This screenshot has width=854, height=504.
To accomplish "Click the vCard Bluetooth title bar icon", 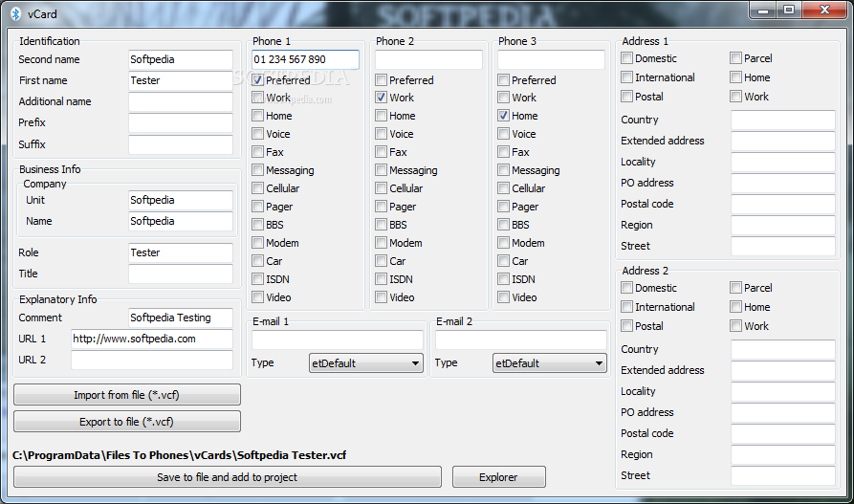I will click(x=16, y=13).
